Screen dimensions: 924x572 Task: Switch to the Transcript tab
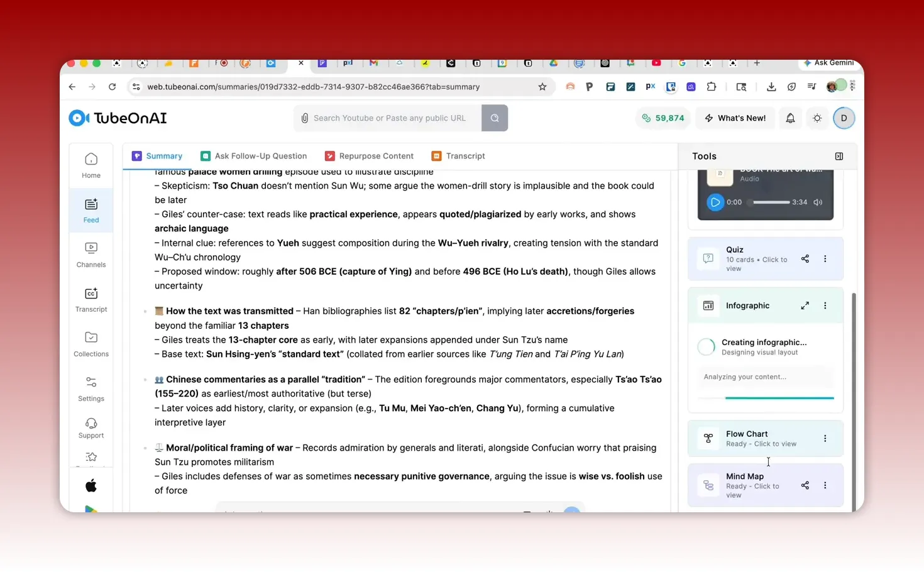click(458, 156)
